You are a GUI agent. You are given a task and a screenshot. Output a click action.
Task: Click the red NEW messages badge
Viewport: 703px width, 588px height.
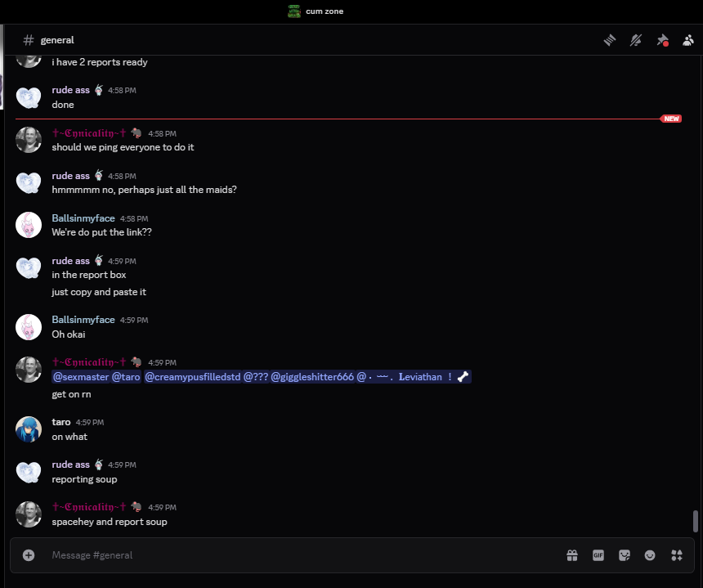click(671, 119)
